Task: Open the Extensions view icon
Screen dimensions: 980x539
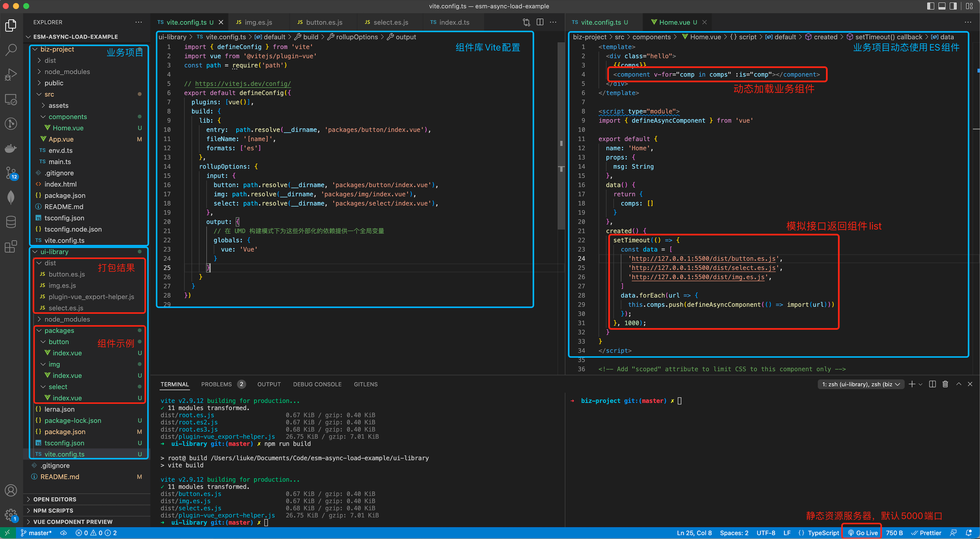Action: tap(11, 247)
